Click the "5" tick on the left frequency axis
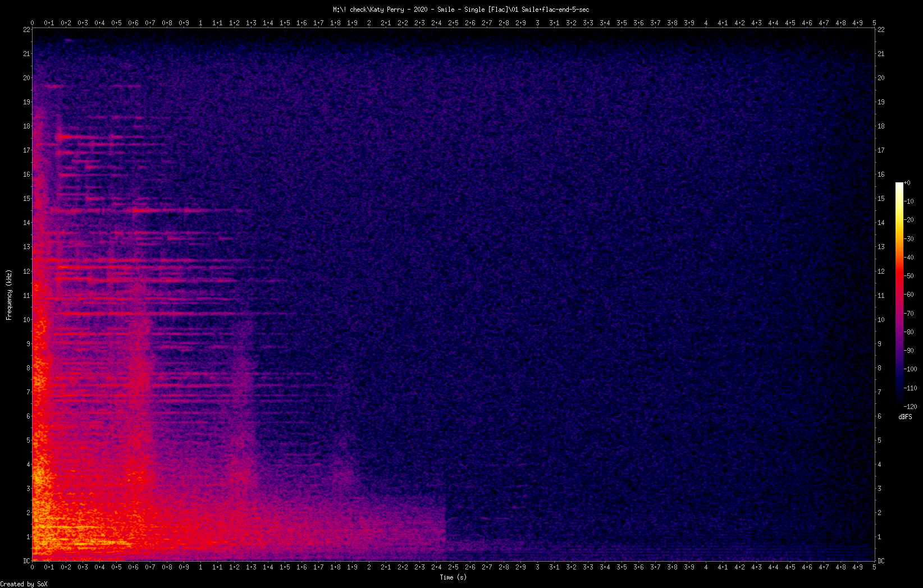The height and width of the screenshot is (588, 923). tap(28, 440)
